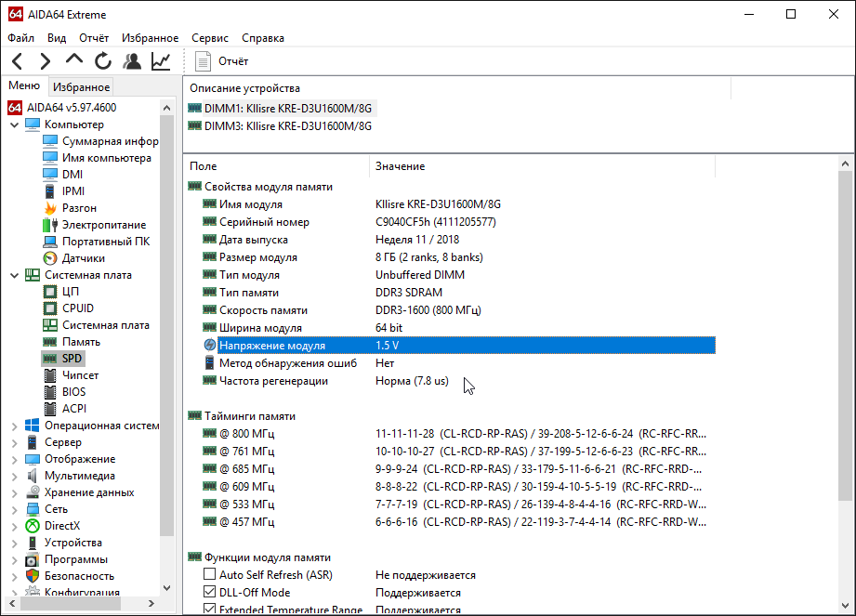Expand the Устройства tree node
Screen dimensions: 856x616
coord(15,544)
